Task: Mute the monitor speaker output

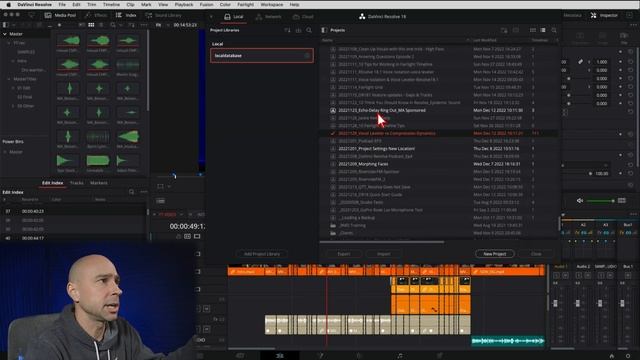Action: click(580, 200)
